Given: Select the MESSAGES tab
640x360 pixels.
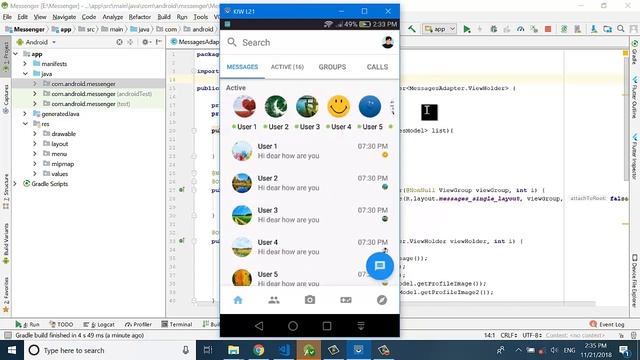Looking at the screenshot, I should tap(242, 67).
